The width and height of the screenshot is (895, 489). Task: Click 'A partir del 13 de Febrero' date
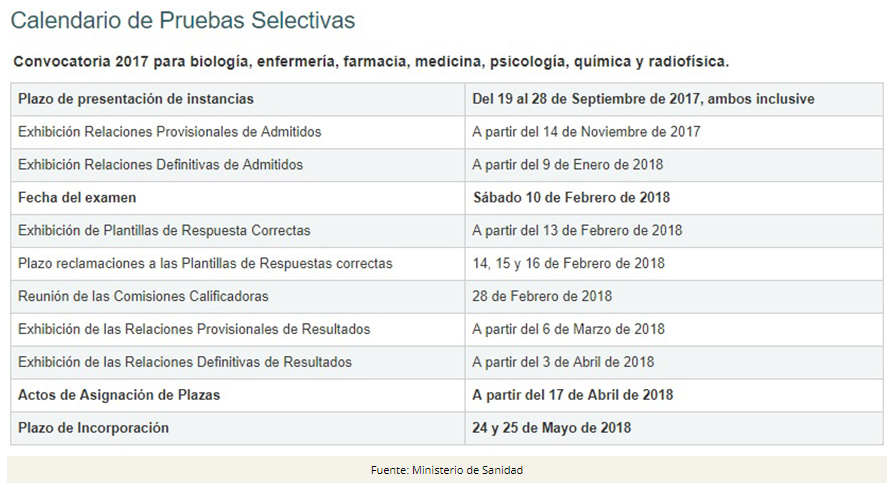click(x=577, y=230)
